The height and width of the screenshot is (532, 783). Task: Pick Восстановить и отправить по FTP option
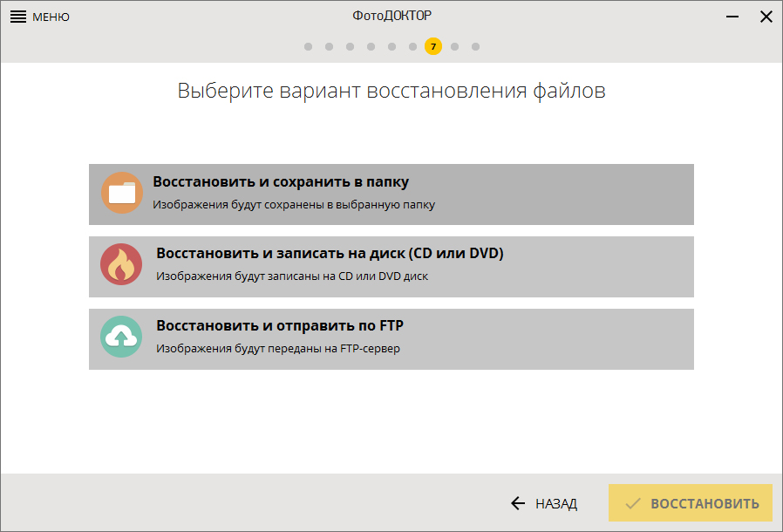pos(391,339)
